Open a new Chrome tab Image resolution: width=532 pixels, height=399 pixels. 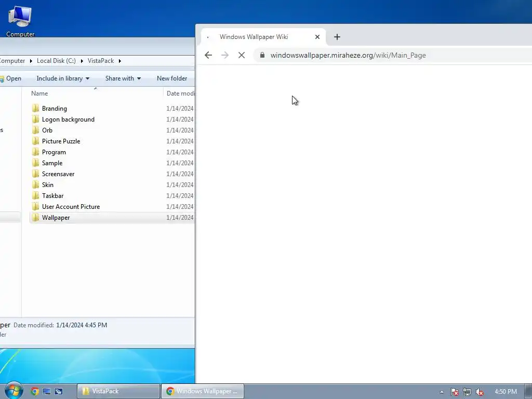pos(337,37)
